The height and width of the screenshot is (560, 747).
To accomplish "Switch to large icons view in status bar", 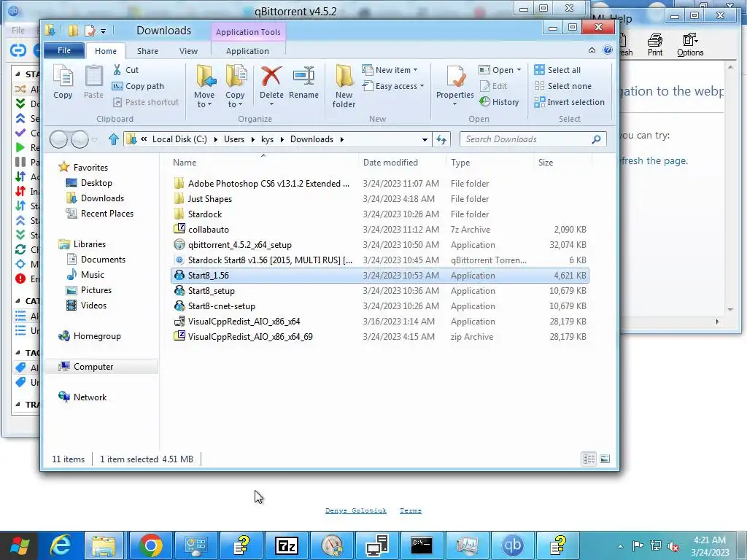I will (x=605, y=459).
